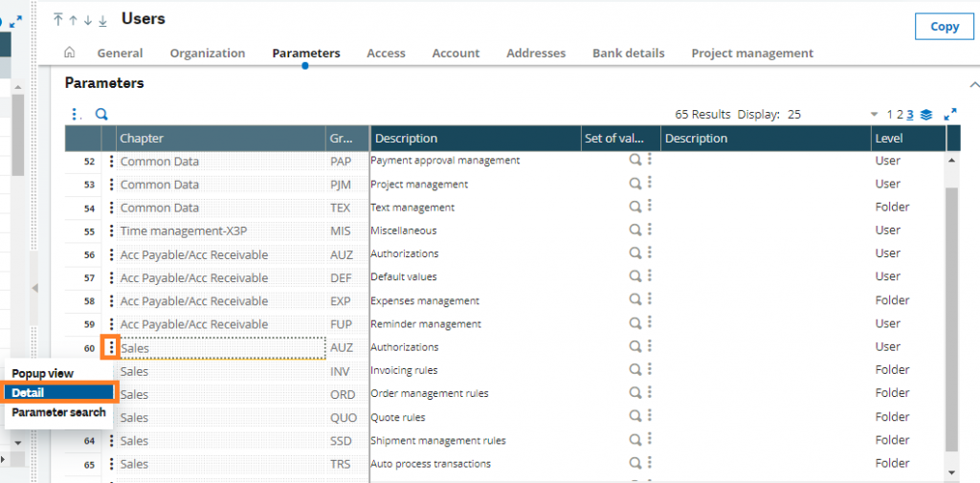The image size is (980, 483).
Task: Choose Parameter search from context menu
Action: 58,412
